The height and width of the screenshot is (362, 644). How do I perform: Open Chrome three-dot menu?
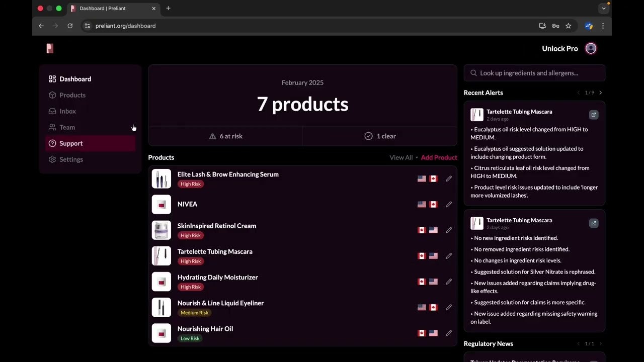coord(603,26)
